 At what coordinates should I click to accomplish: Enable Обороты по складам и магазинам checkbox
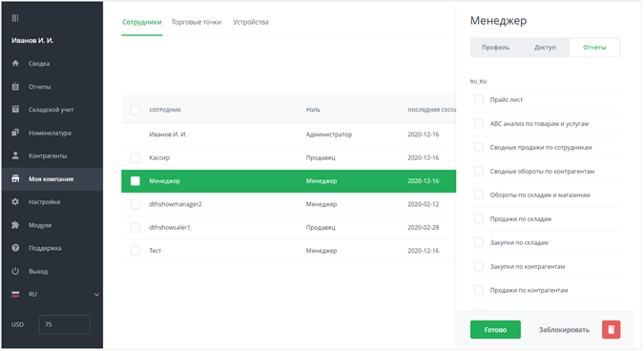coord(479,195)
